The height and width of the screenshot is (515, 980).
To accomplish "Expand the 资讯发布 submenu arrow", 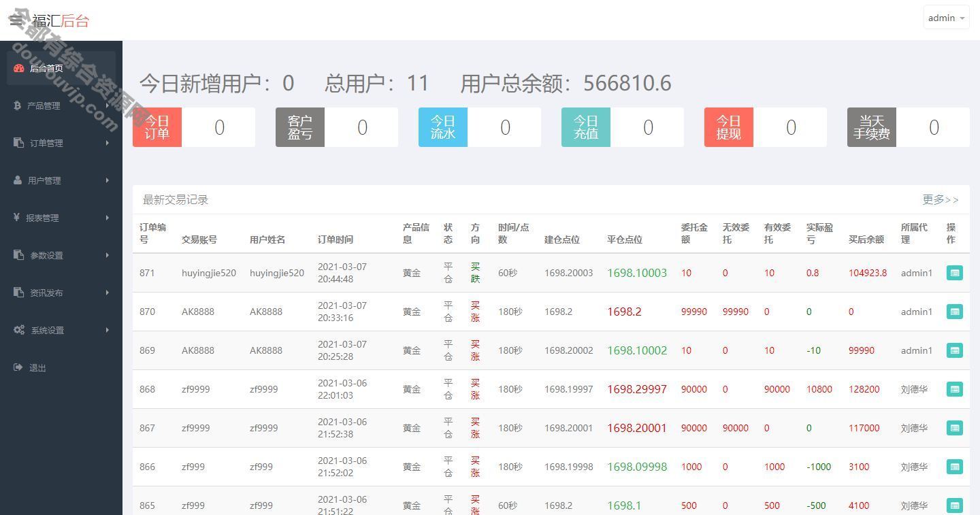I will pyautogui.click(x=108, y=293).
